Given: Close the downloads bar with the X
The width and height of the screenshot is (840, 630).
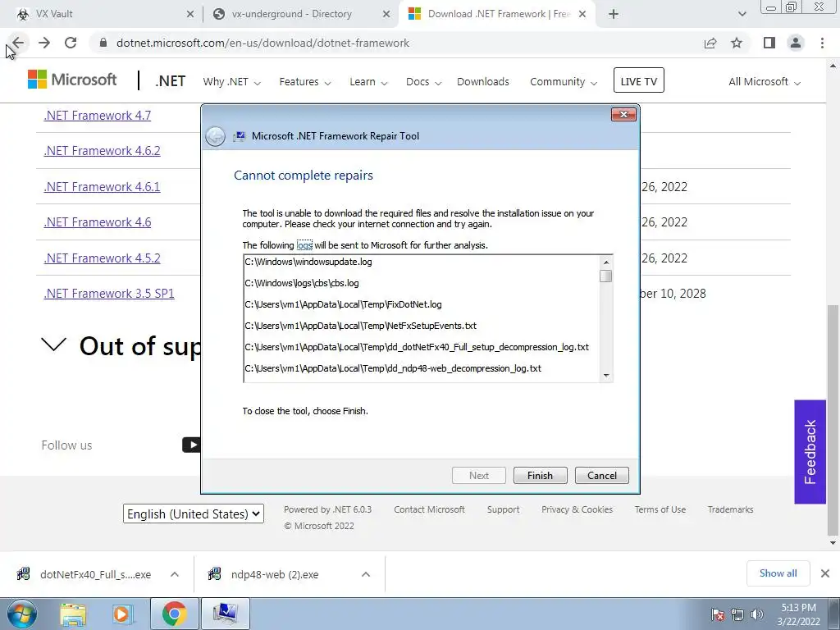Looking at the screenshot, I should pos(825,573).
